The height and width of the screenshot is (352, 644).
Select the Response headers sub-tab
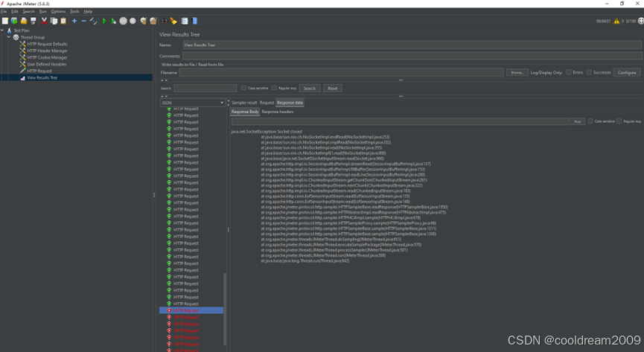pyautogui.click(x=277, y=112)
